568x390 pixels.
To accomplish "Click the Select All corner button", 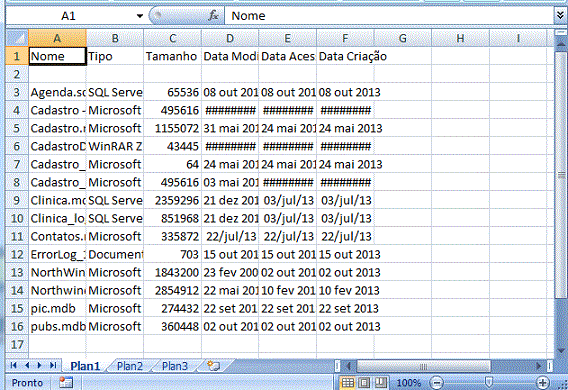I will pos(17,38).
